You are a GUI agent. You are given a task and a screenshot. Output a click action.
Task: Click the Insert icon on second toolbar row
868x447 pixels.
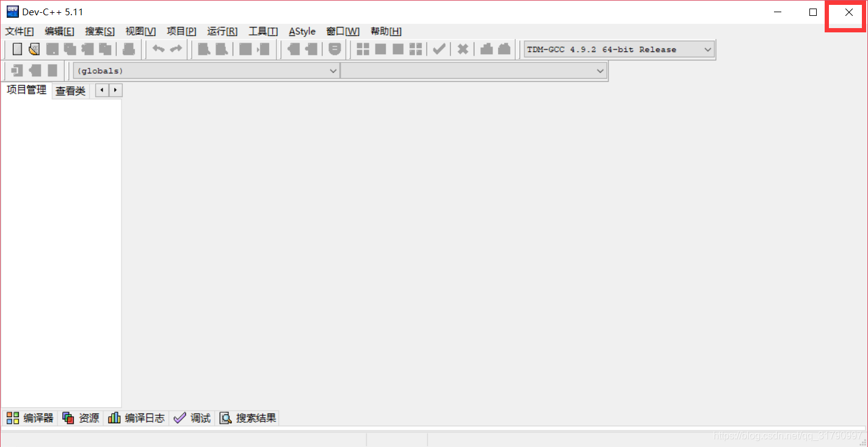click(x=17, y=71)
